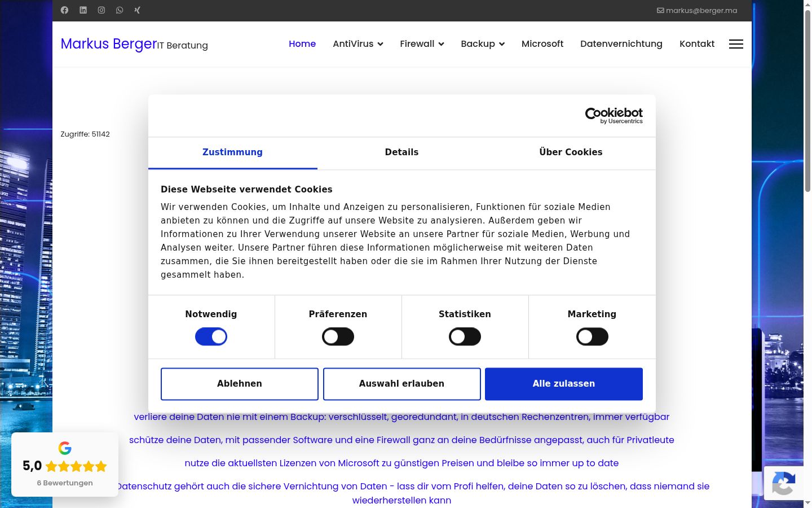812x508 pixels.
Task: Open the Facebook social icon
Action: (x=64, y=10)
